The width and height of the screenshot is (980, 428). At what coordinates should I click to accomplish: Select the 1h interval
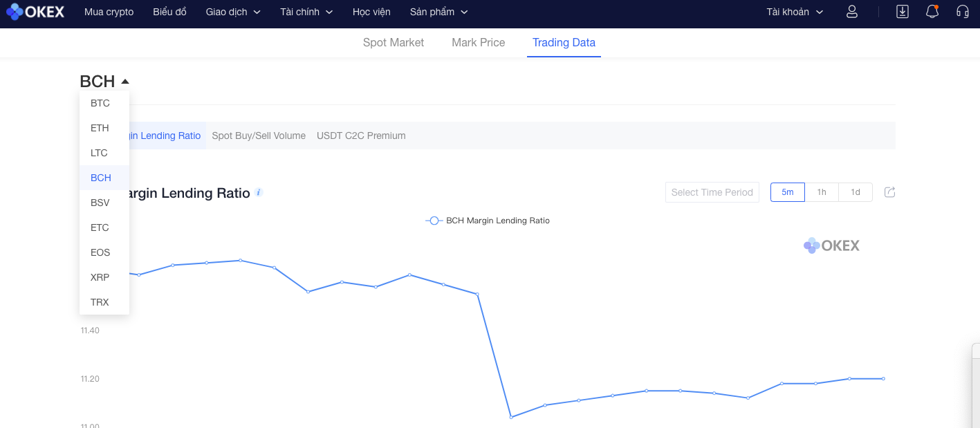(x=822, y=192)
